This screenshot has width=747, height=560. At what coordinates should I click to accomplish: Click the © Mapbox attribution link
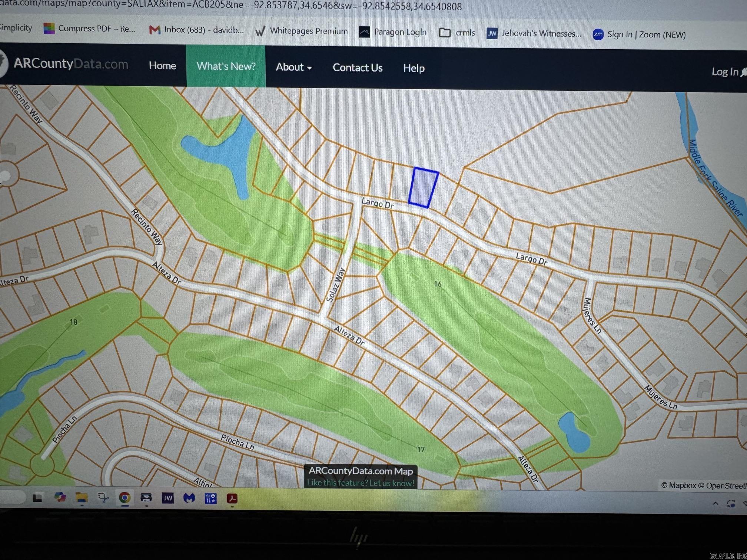(678, 485)
